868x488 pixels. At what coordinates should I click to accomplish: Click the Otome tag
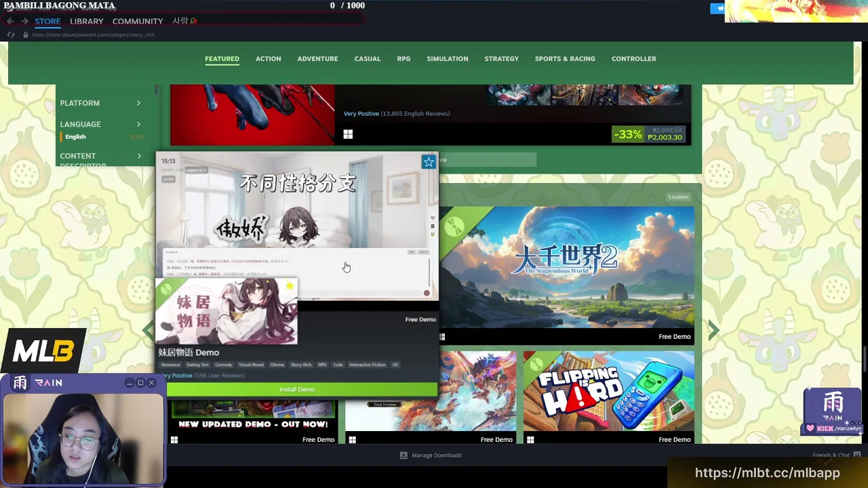point(277,365)
